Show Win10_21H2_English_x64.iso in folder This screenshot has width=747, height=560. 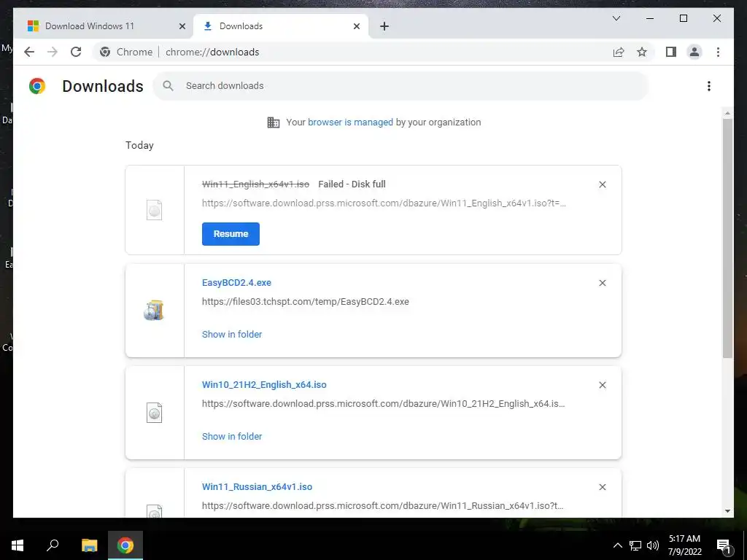(x=232, y=436)
